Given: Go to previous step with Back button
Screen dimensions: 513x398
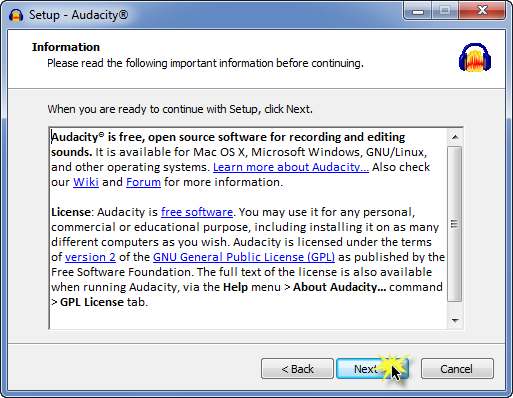Looking at the screenshot, I should tap(297, 369).
